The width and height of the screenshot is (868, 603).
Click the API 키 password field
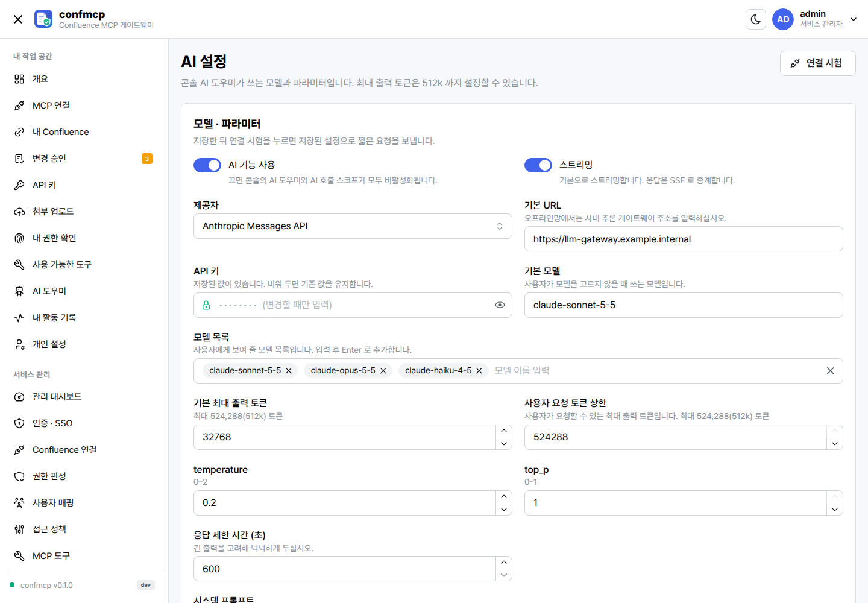pyautogui.click(x=353, y=305)
